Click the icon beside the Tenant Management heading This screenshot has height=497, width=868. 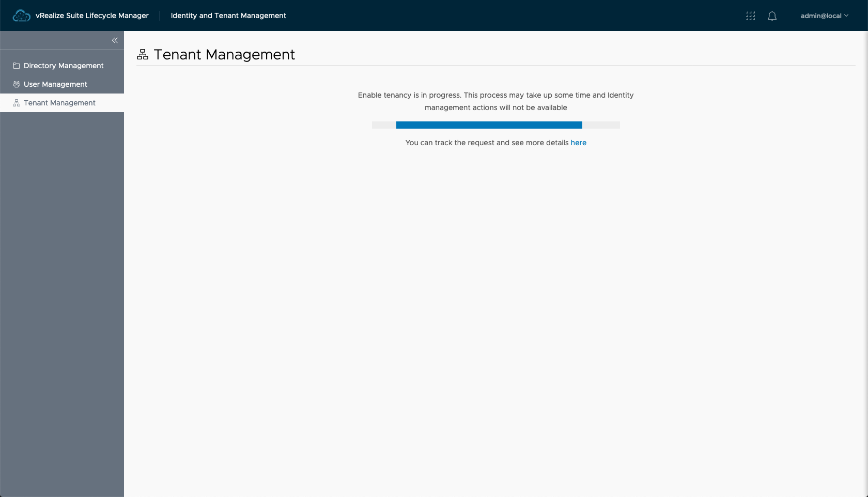pos(143,54)
